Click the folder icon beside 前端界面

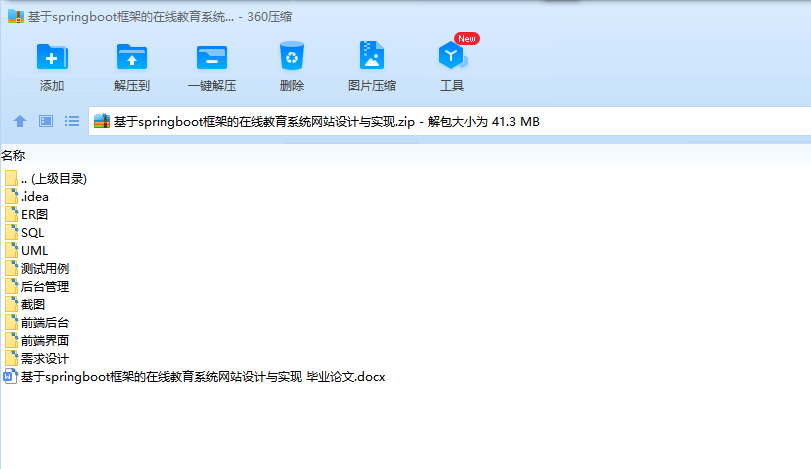11,340
